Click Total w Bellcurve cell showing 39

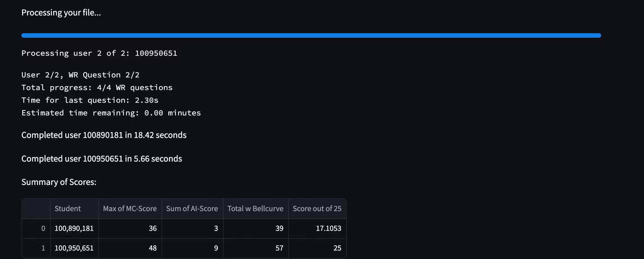point(256,228)
